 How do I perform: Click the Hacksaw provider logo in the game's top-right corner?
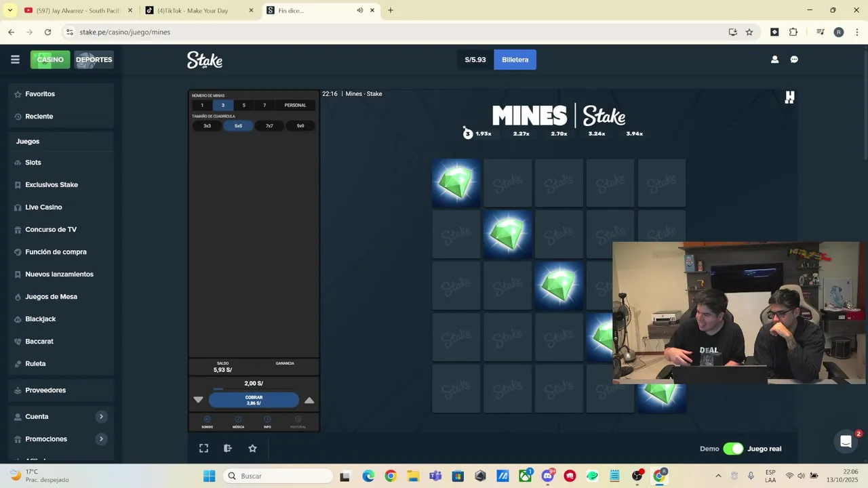(789, 98)
